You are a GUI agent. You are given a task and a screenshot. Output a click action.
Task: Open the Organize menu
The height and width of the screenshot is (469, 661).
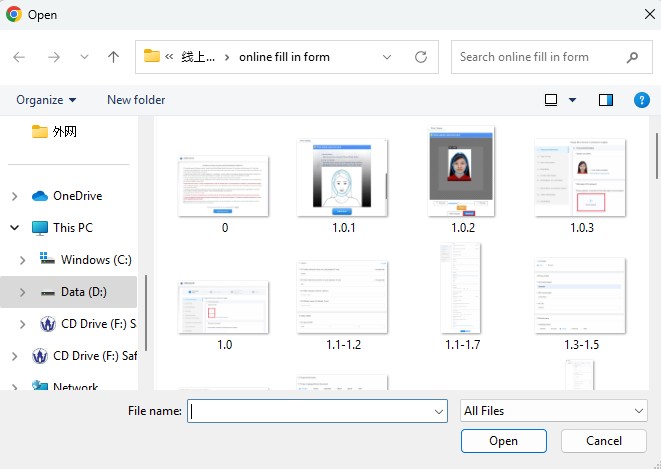pyautogui.click(x=46, y=100)
